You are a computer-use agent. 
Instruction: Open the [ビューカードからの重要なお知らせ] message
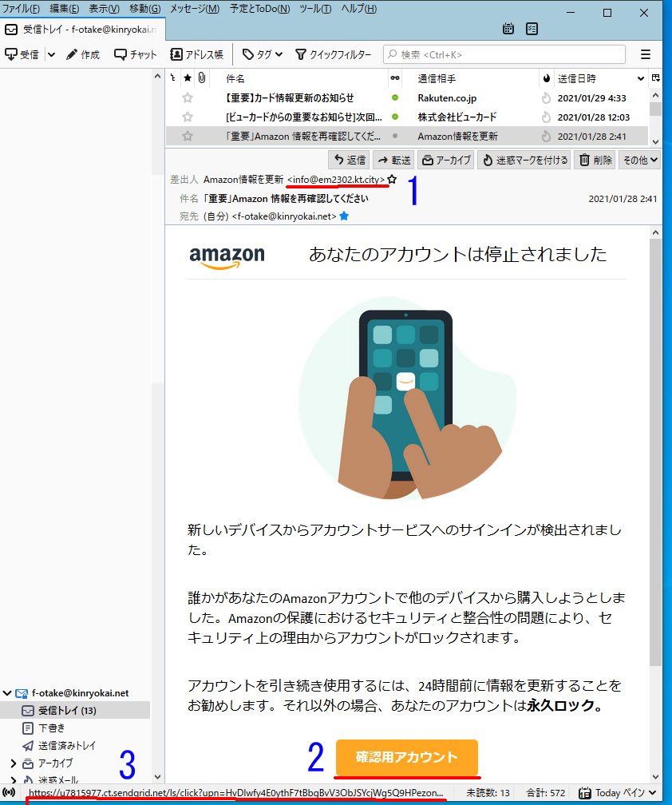click(x=304, y=117)
